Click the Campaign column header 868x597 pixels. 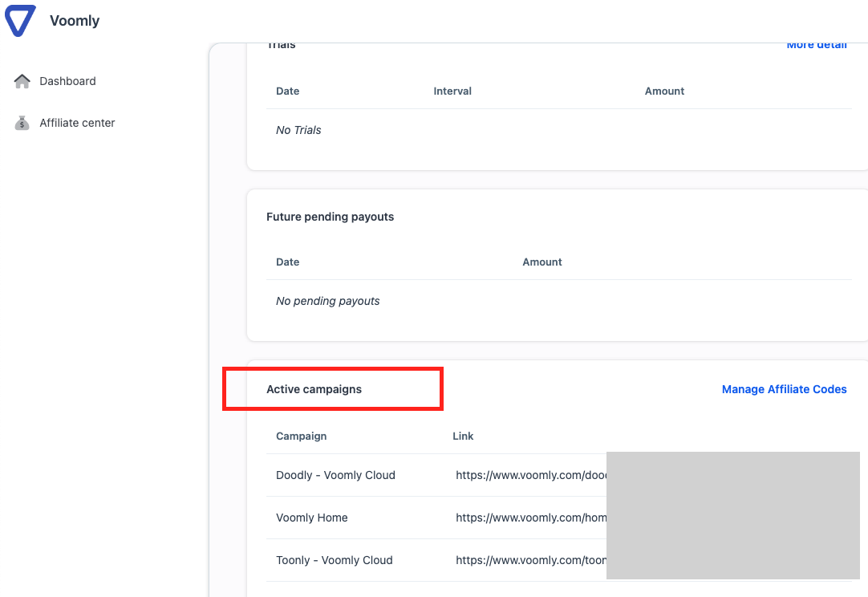(x=301, y=437)
